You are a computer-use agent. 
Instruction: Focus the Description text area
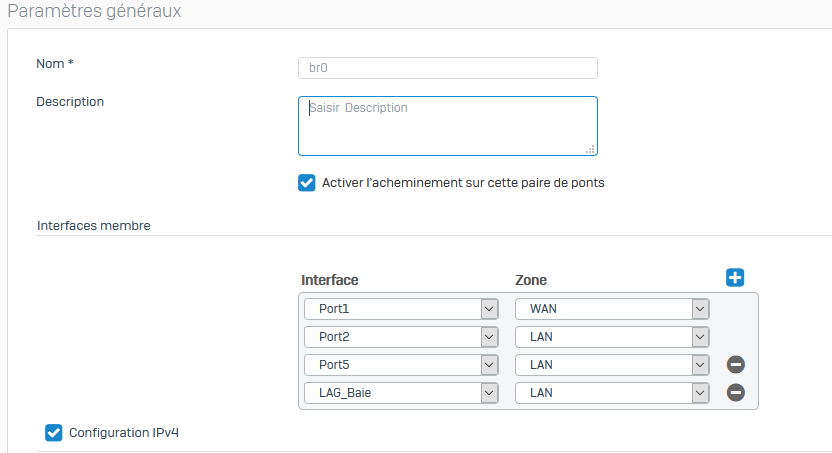448,126
